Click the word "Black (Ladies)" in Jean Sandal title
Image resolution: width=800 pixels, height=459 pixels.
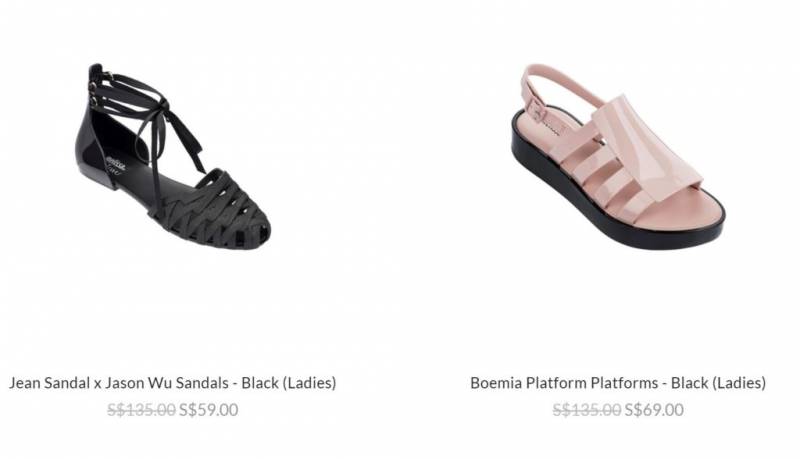tap(289, 383)
